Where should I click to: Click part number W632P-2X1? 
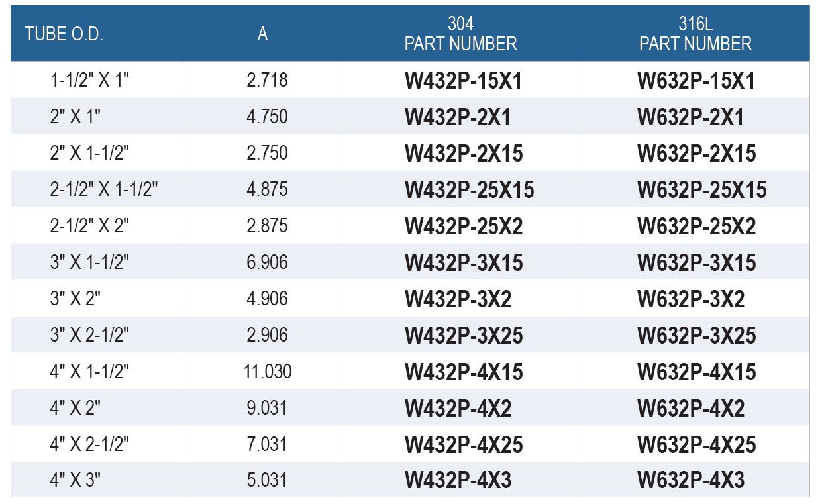point(691,118)
